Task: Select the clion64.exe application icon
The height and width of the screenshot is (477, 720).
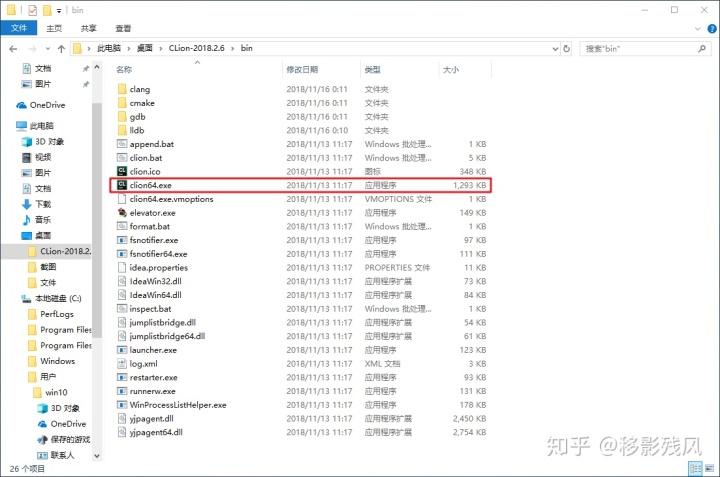Action: [x=122, y=185]
